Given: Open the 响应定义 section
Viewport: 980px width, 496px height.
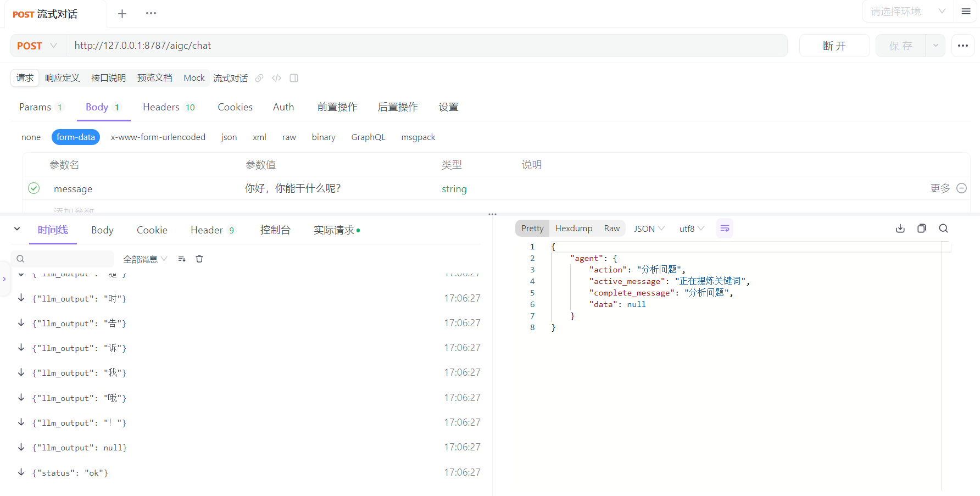Looking at the screenshot, I should pos(62,78).
